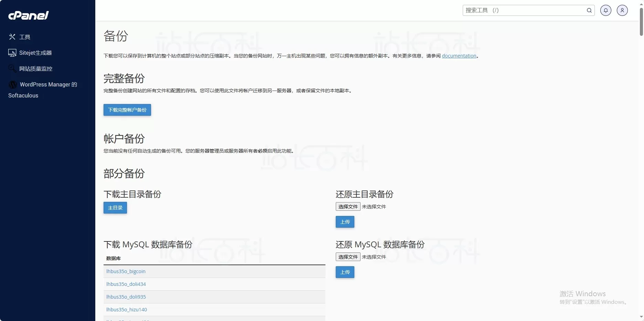Open the notification bell

[605, 10]
